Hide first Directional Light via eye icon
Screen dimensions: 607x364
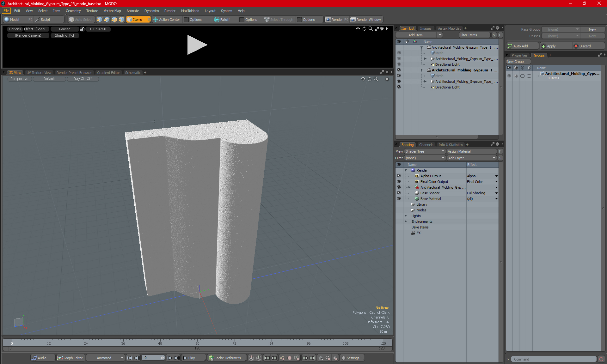tap(399, 64)
